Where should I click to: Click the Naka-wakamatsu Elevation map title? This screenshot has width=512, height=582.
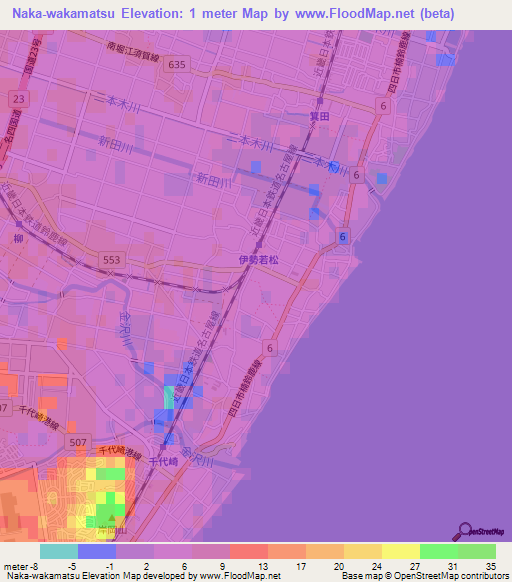233,14
